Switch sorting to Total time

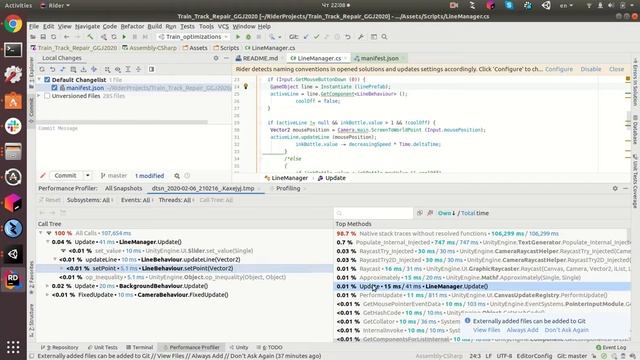point(475,213)
